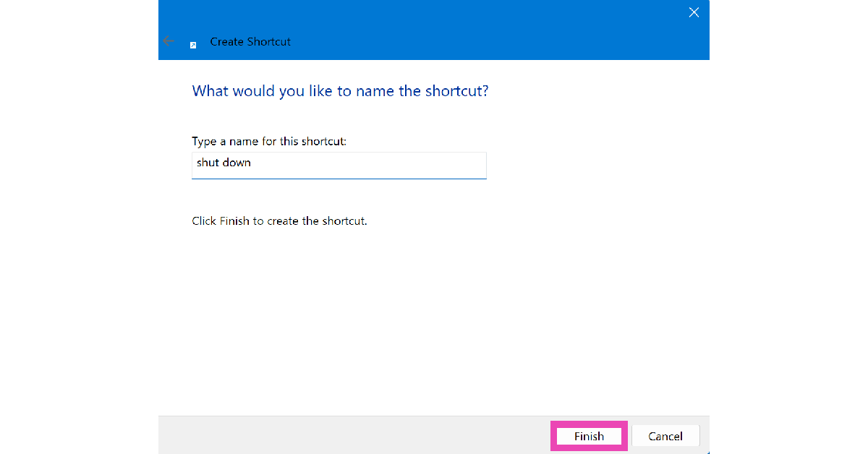Focus the shortcut name text field
Screen dimensions: 868x454
[x=339, y=165]
